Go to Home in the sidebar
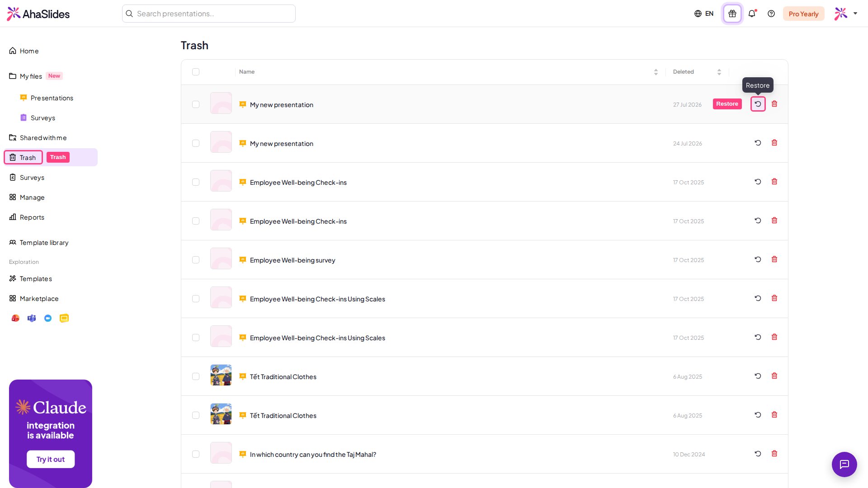 [24, 51]
